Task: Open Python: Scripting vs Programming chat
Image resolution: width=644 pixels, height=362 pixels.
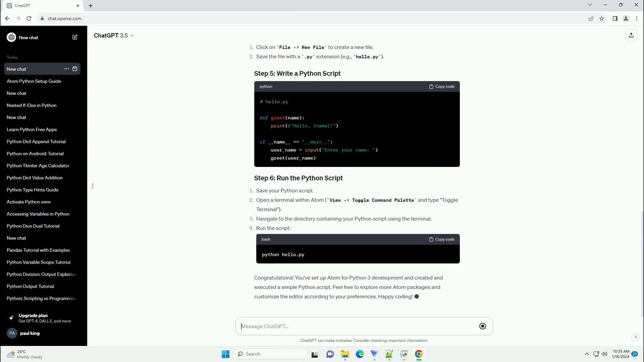Action: coord(42,298)
